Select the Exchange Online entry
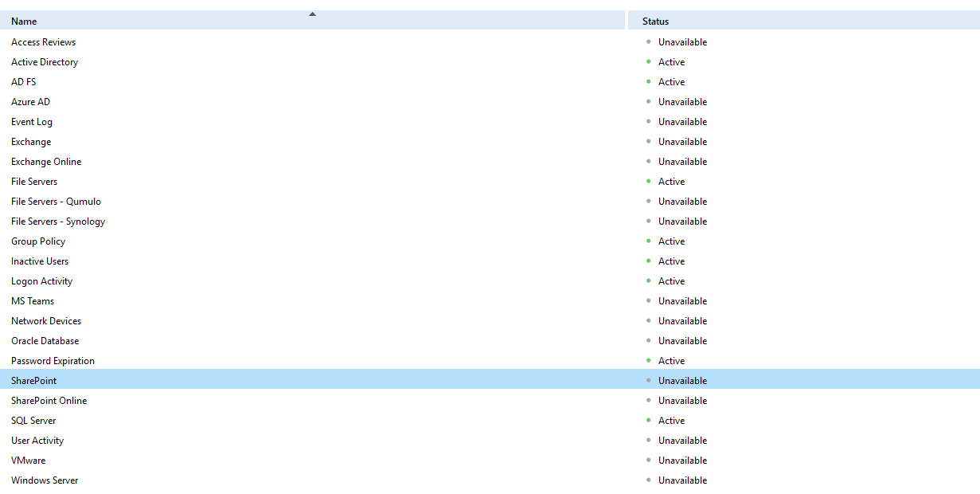Image resolution: width=980 pixels, height=494 pixels. click(46, 162)
